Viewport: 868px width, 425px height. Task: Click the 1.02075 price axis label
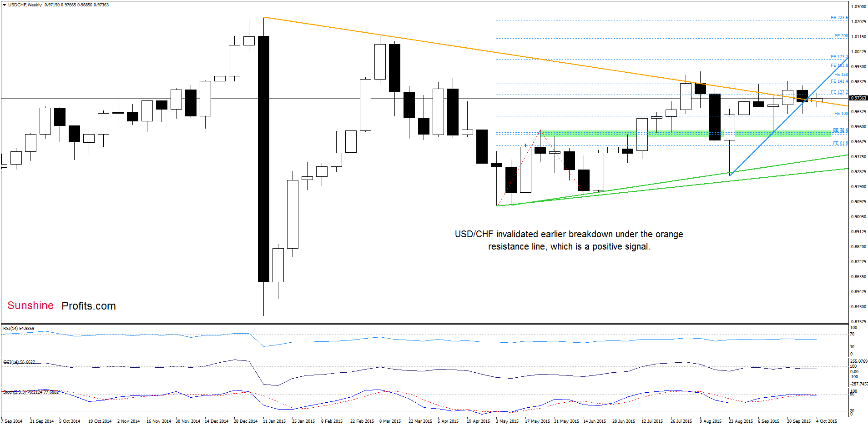858,22
